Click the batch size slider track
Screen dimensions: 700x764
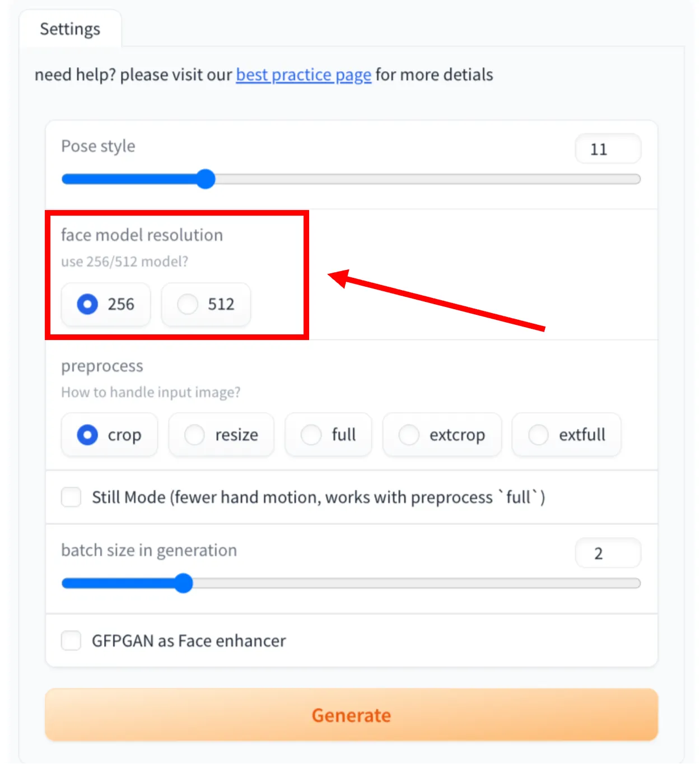point(420,583)
